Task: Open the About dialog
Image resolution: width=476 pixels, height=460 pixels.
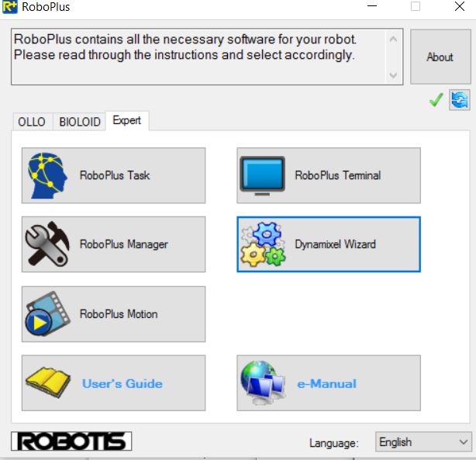Action: click(x=440, y=57)
